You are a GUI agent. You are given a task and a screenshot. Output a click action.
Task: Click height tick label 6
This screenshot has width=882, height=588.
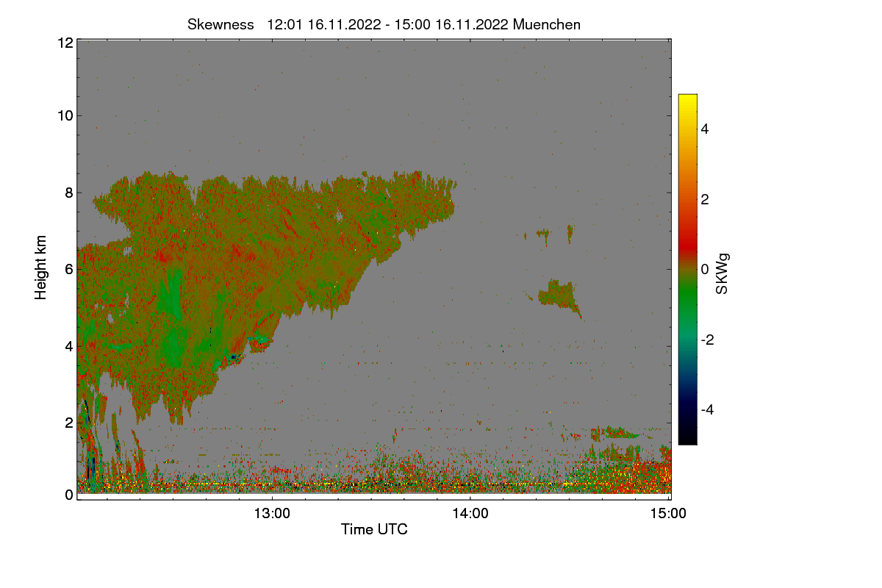[68, 269]
